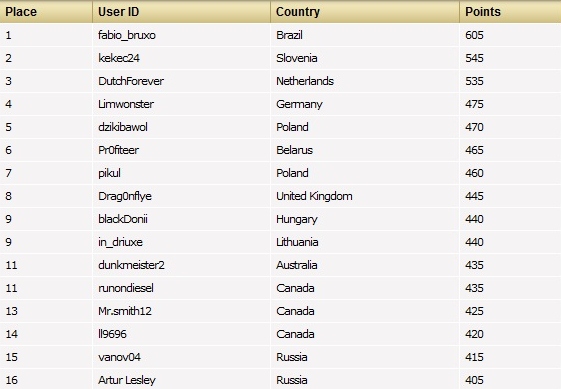Click the runondiesel user ID
Viewport: 561px width, 389px height.
click(x=126, y=288)
